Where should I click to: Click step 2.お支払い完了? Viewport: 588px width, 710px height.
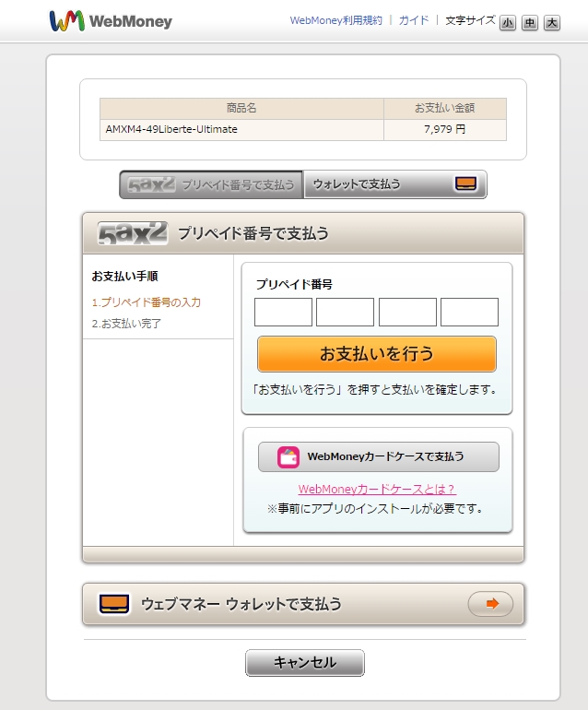[x=126, y=324]
